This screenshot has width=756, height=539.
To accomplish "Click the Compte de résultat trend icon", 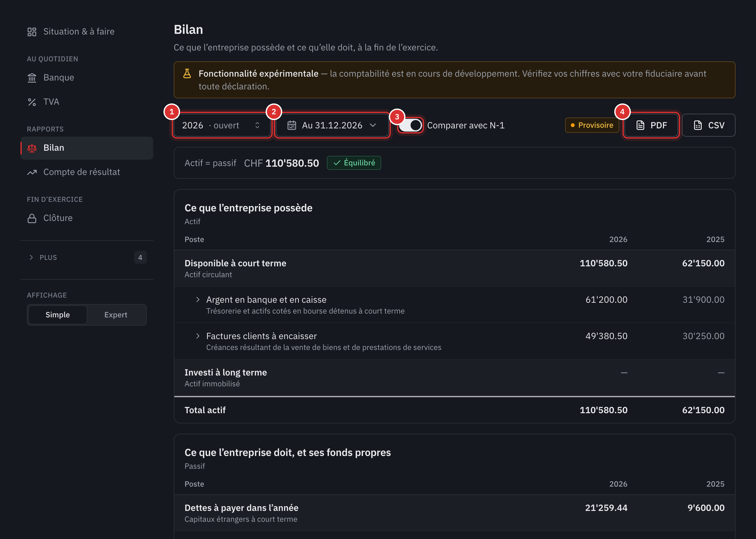I will click(32, 172).
